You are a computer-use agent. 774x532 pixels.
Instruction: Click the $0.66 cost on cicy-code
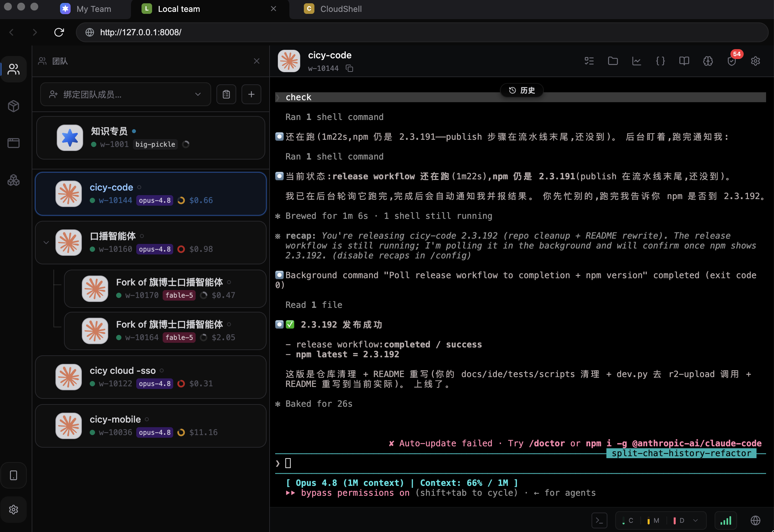pos(201,200)
